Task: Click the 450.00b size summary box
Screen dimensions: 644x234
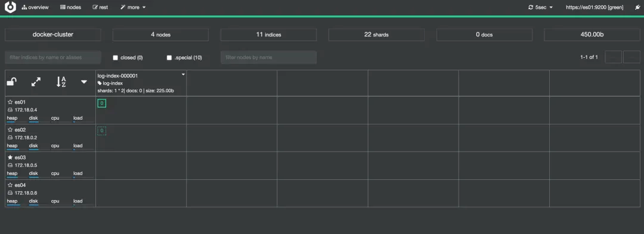Action: (x=592, y=35)
